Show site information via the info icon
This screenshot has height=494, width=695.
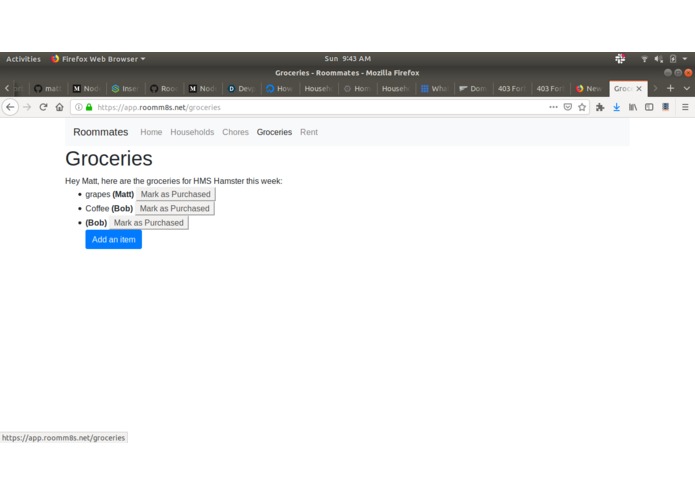point(78,107)
